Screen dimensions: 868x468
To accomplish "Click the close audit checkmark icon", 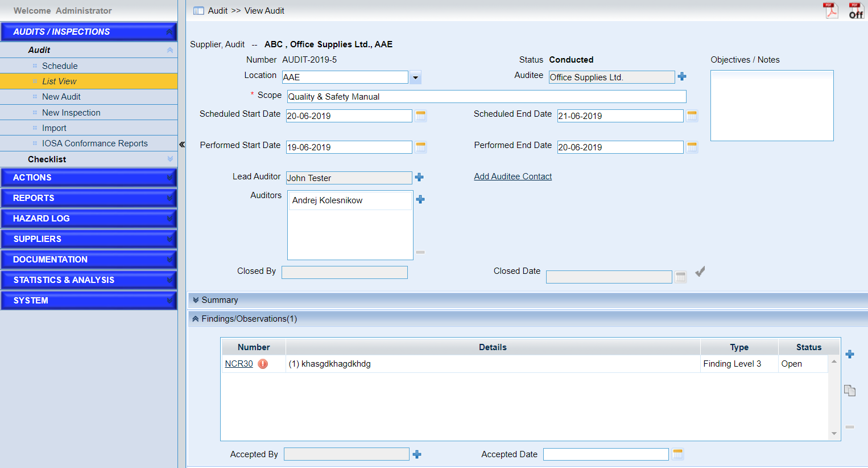I will click(x=700, y=272).
